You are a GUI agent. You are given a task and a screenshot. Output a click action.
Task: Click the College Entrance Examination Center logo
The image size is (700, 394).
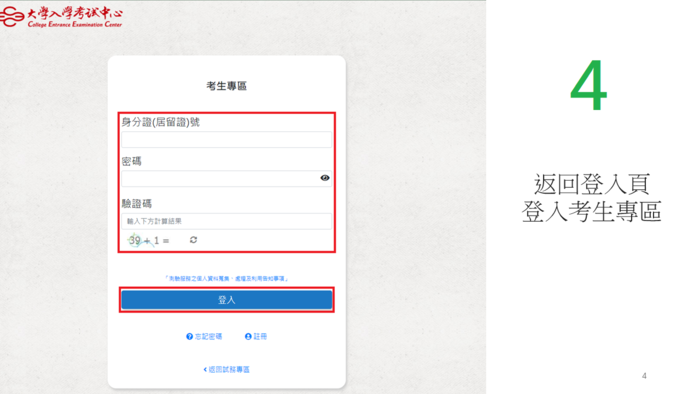[61, 17]
